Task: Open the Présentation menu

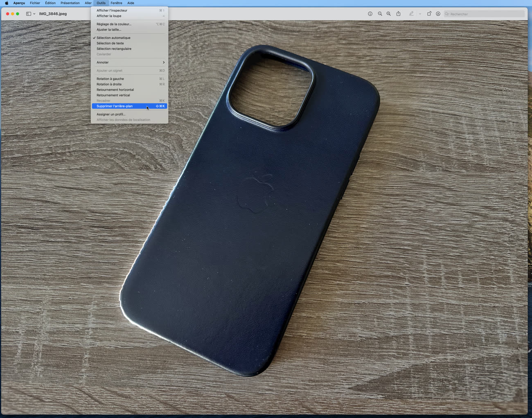Action: pyautogui.click(x=70, y=3)
